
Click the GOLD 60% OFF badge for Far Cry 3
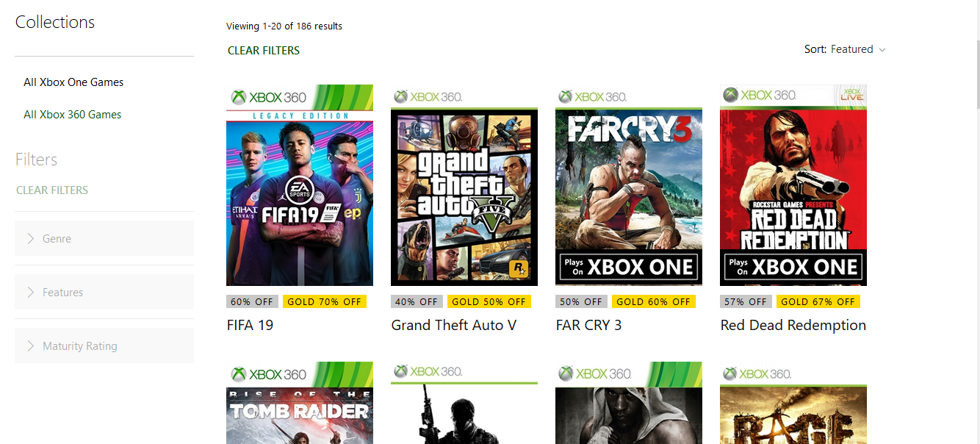point(654,301)
